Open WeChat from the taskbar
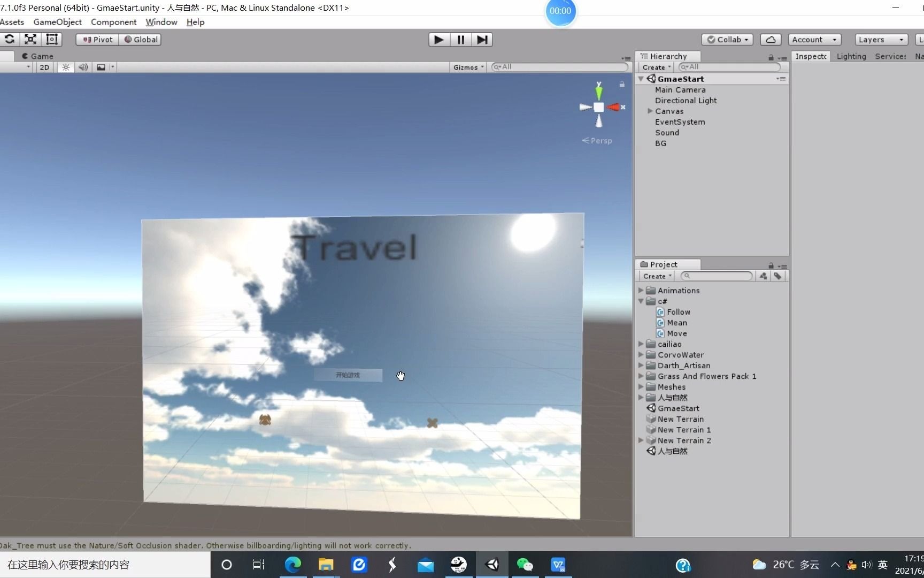 click(525, 565)
